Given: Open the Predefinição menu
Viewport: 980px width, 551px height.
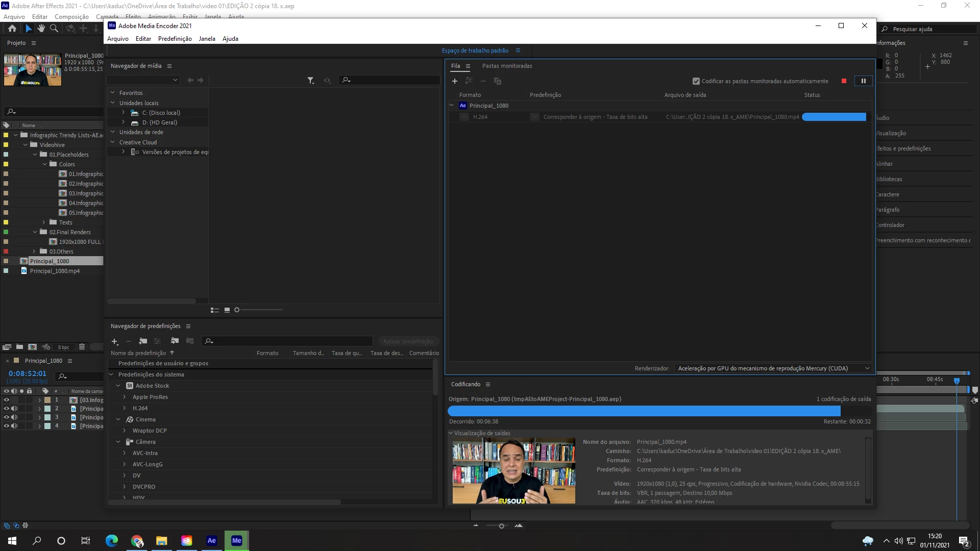Looking at the screenshot, I should [175, 39].
